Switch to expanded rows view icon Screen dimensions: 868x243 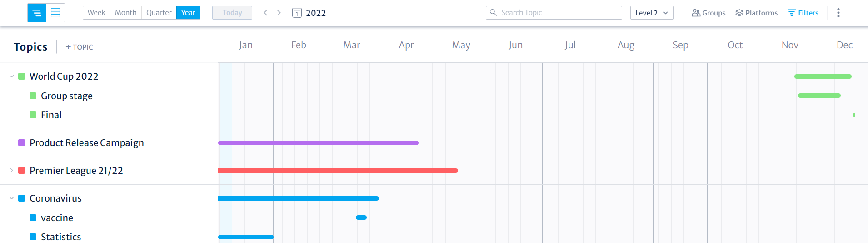point(55,13)
